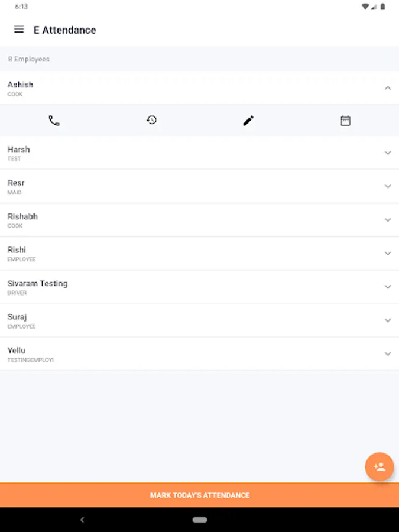The width and height of the screenshot is (399, 532).
Task: Expand the Yellu row chevron
Action: click(387, 354)
